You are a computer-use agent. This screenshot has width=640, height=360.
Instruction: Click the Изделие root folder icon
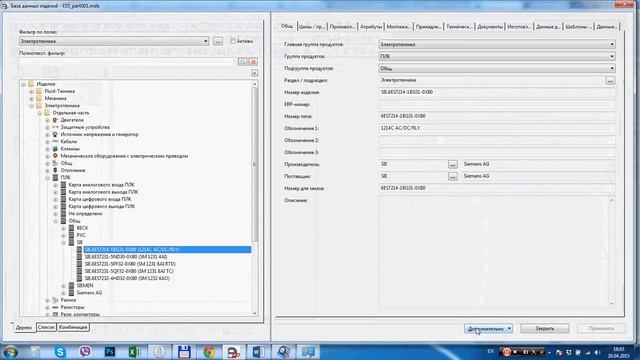tap(31, 84)
